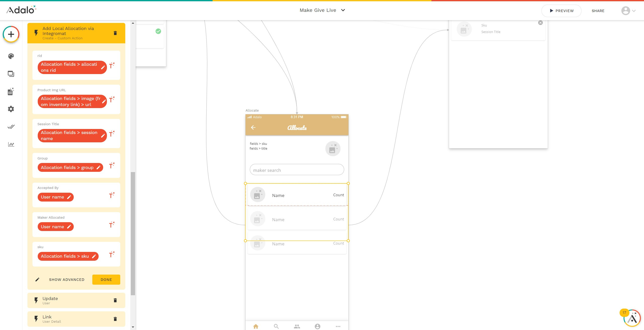Delete the Update User action
644x330 pixels.
(x=115, y=300)
